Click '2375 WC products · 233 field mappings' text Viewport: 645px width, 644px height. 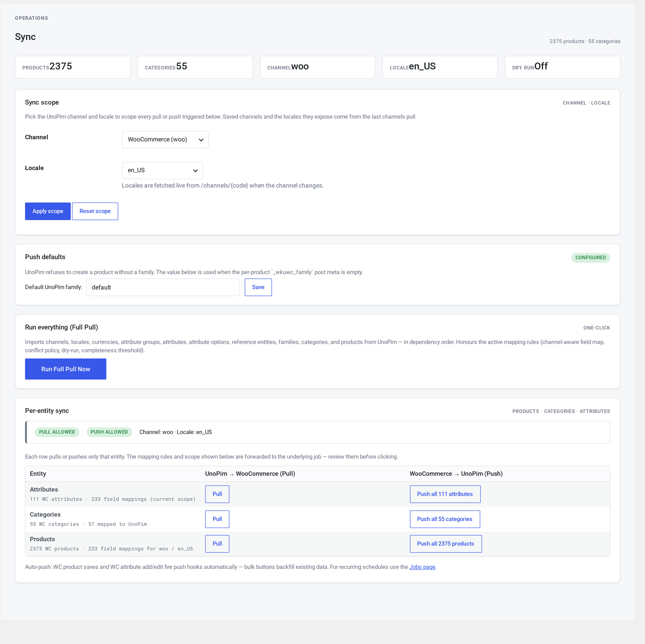(x=111, y=549)
